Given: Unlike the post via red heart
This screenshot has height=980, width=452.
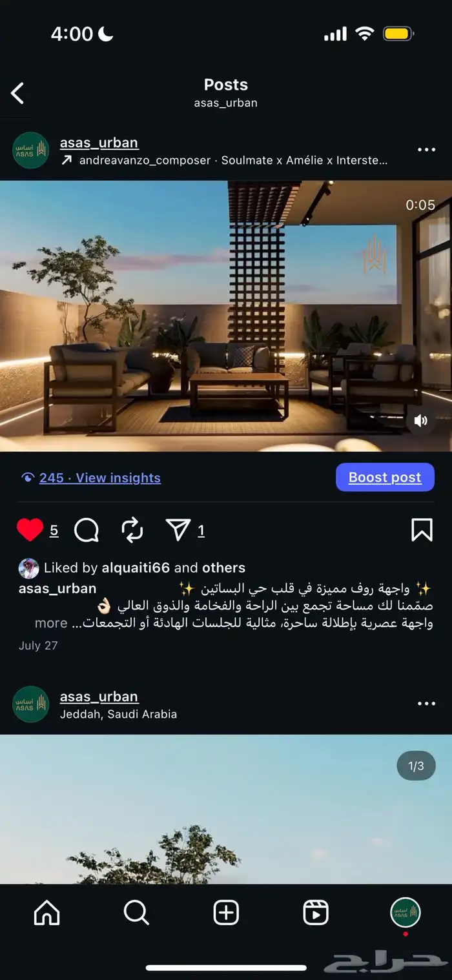Looking at the screenshot, I should pos(30,530).
